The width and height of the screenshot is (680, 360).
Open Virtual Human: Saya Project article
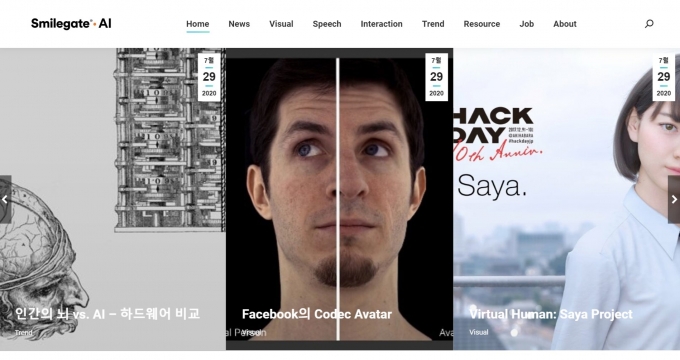pyautogui.click(x=551, y=314)
